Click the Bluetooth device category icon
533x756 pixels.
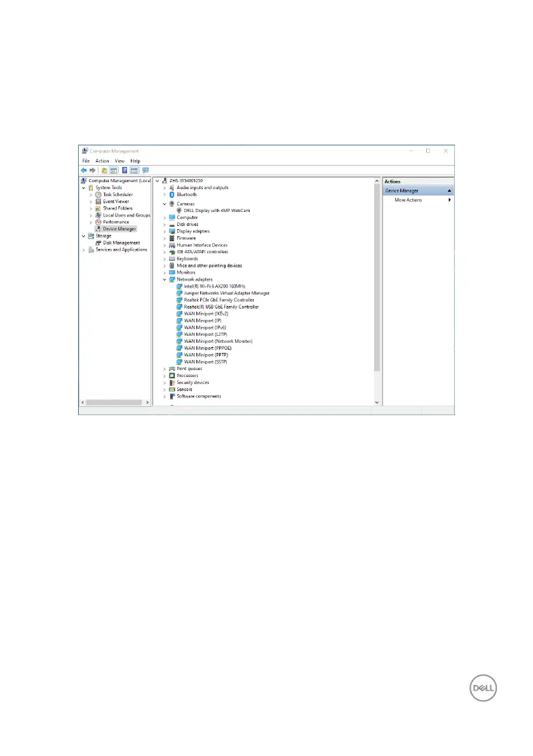172,195
